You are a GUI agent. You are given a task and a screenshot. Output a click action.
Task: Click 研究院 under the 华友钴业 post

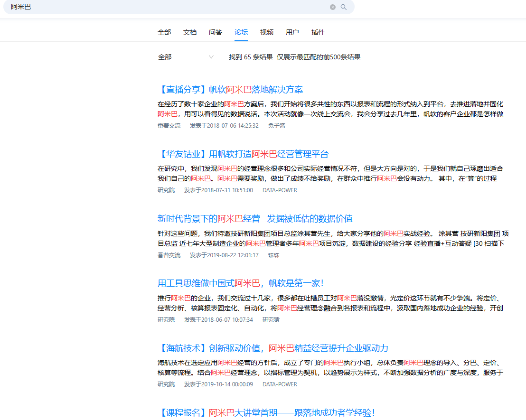(x=166, y=190)
